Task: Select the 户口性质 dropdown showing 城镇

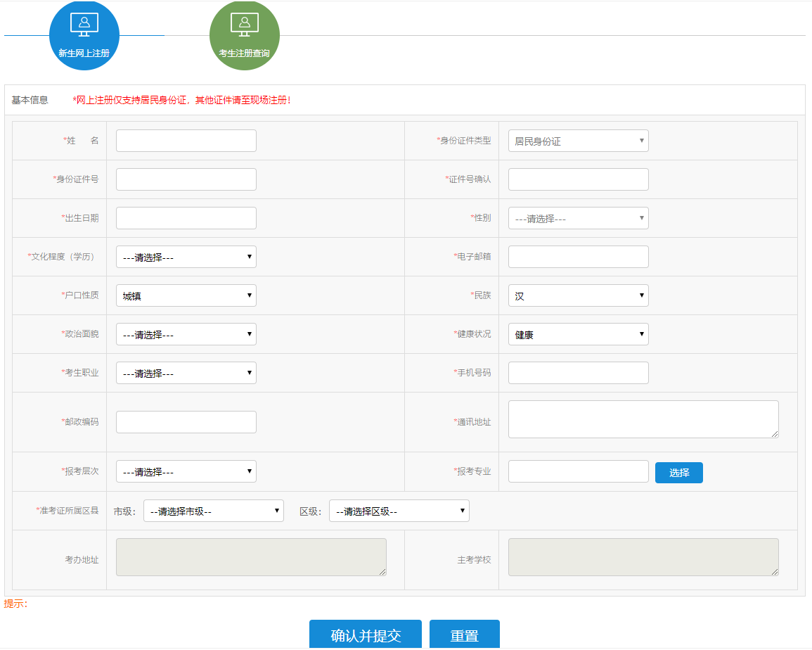Action: (x=186, y=295)
